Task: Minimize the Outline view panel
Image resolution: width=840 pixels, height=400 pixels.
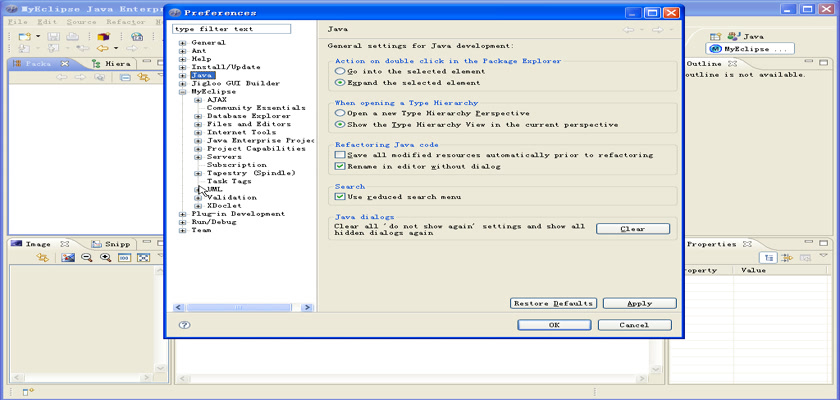Action: (x=809, y=63)
